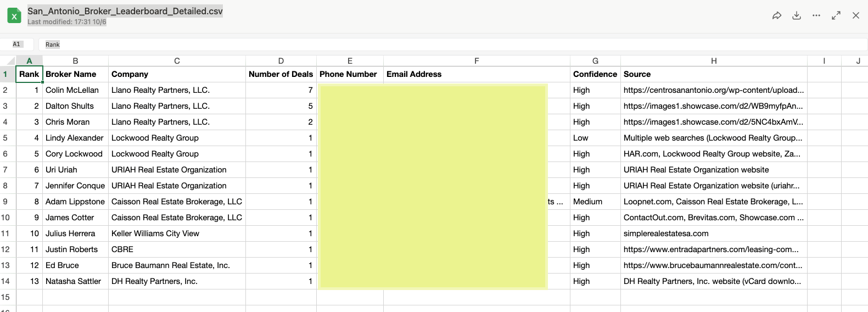The image size is (868, 312).
Task: Select the Chris Moran cell
Action: (75, 122)
